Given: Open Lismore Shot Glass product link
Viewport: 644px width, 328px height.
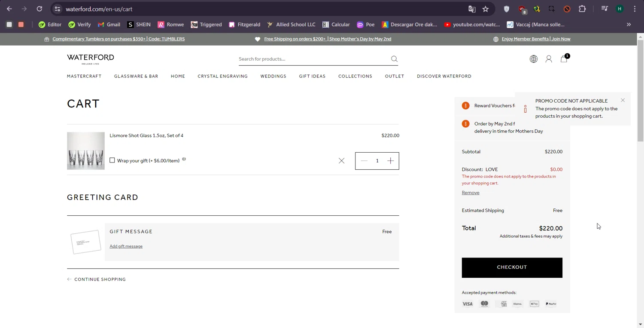Looking at the screenshot, I should coord(146,135).
